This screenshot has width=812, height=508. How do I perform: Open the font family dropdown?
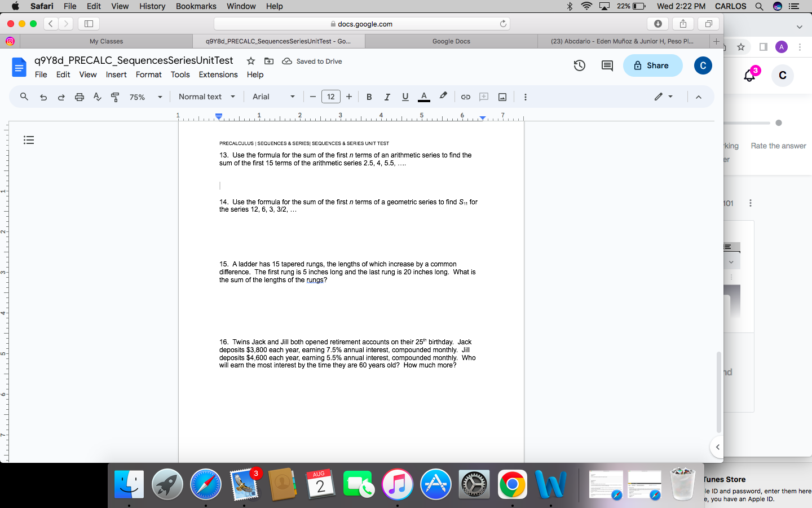click(273, 97)
